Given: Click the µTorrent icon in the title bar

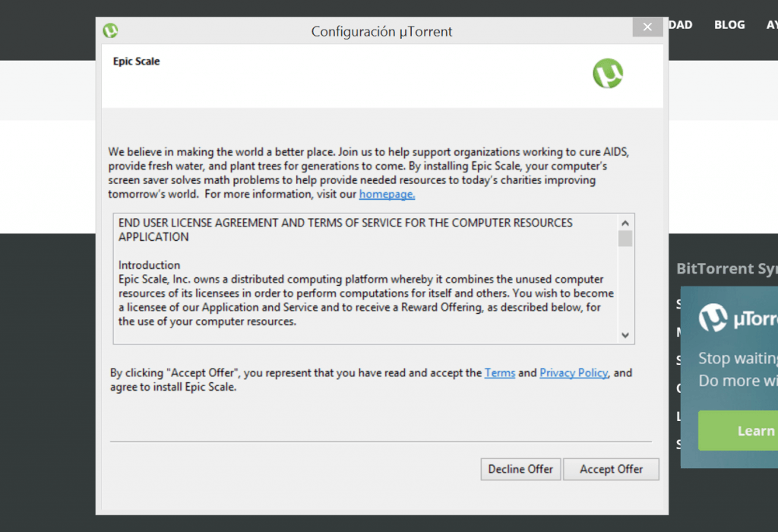Looking at the screenshot, I should [x=110, y=31].
